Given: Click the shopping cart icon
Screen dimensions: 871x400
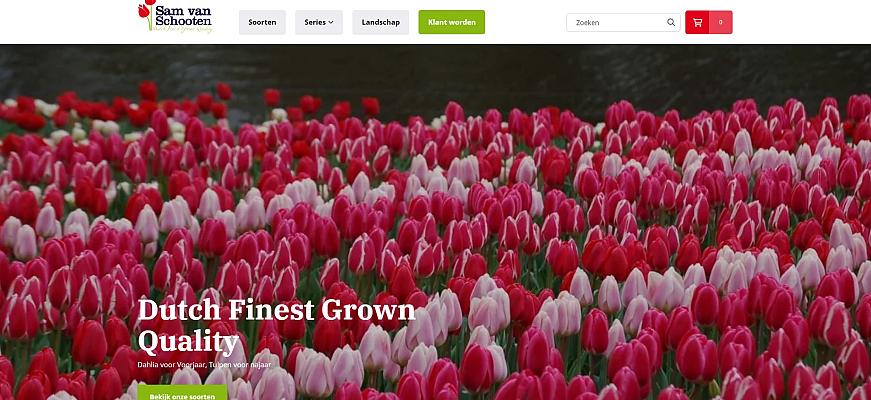Looking at the screenshot, I should pyautogui.click(x=698, y=22).
